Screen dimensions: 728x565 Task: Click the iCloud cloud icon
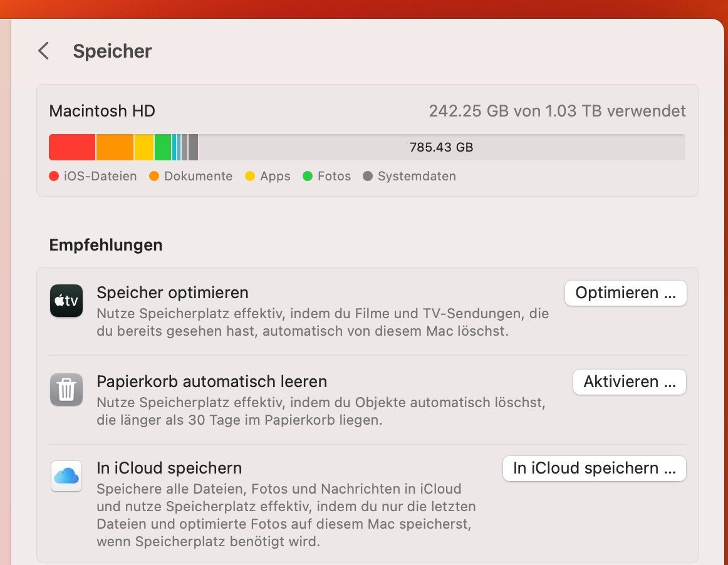[66, 476]
